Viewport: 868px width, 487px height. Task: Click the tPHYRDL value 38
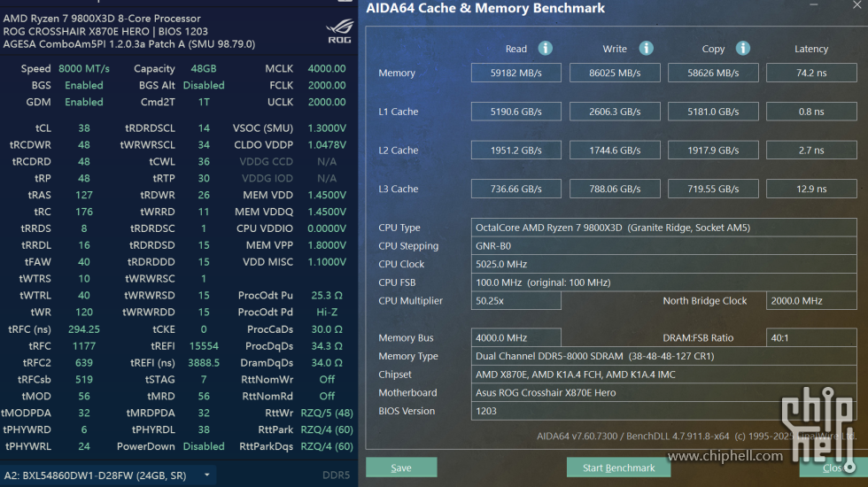pyautogui.click(x=204, y=429)
